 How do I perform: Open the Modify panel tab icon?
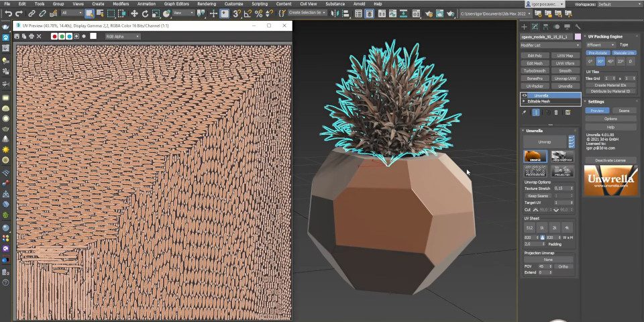click(x=535, y=27)
